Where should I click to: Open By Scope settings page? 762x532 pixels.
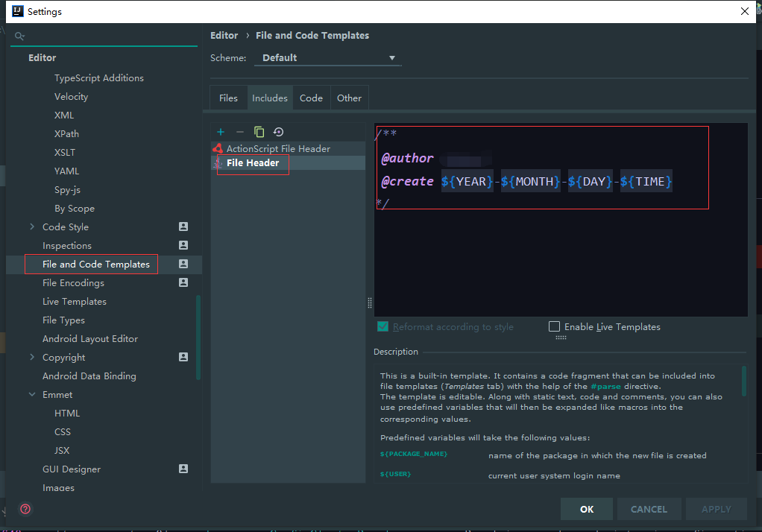75,208
